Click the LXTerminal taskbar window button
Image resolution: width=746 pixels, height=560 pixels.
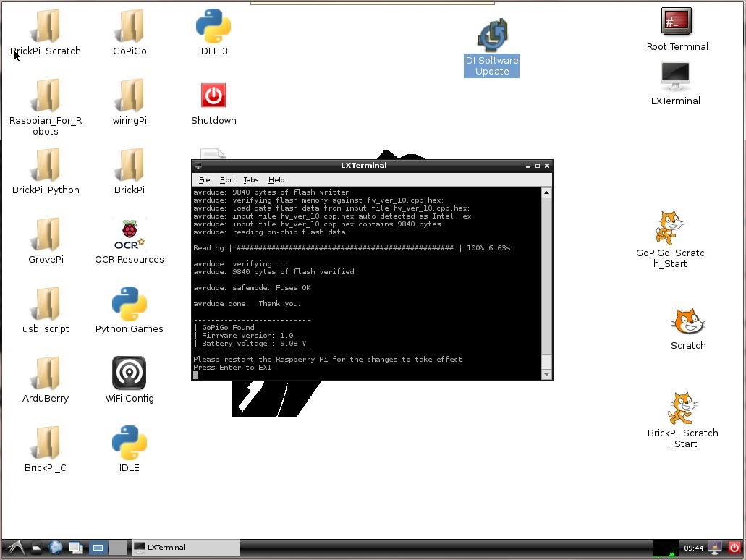[186, 548]
